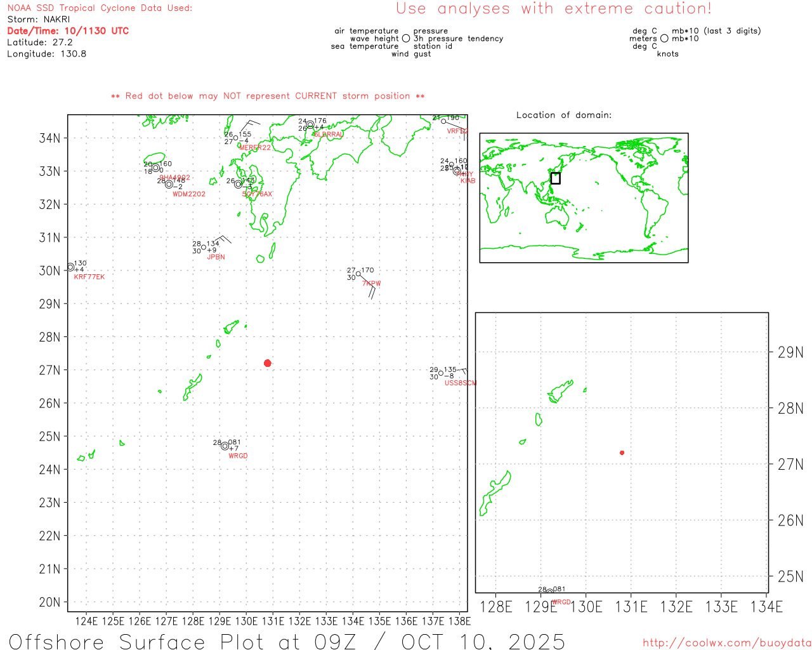The image size is (812, 650).
Task: Click the 131E longitude label in inset map
Action: coord(631,607)
